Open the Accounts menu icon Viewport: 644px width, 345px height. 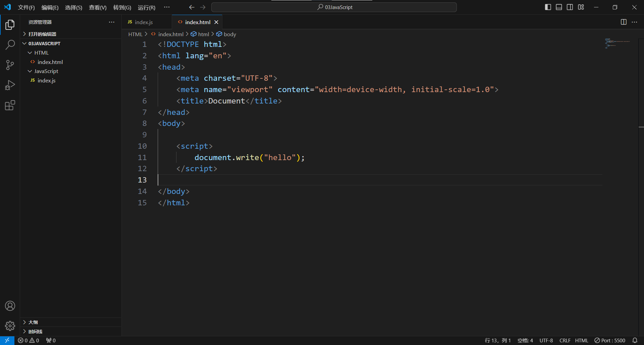point(10,306)
